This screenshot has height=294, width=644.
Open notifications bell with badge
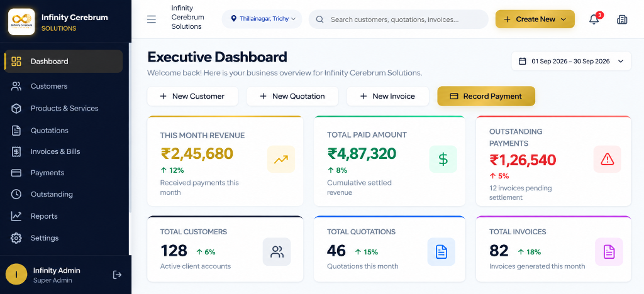(594, 19)
